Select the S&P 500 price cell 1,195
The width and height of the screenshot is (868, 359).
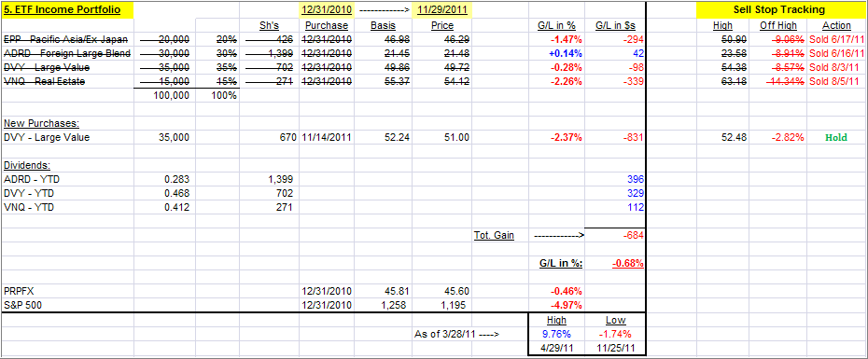(x=442, y=305)
